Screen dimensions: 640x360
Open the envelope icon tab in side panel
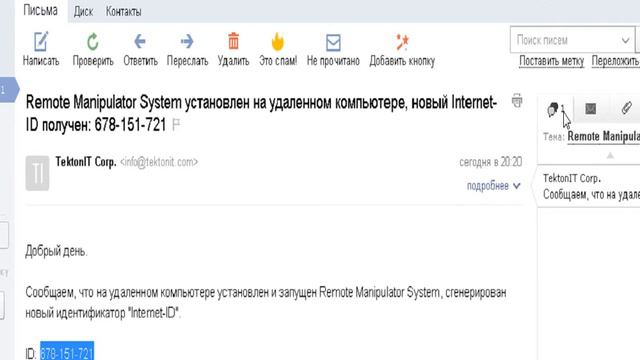(x=591, y=109)
